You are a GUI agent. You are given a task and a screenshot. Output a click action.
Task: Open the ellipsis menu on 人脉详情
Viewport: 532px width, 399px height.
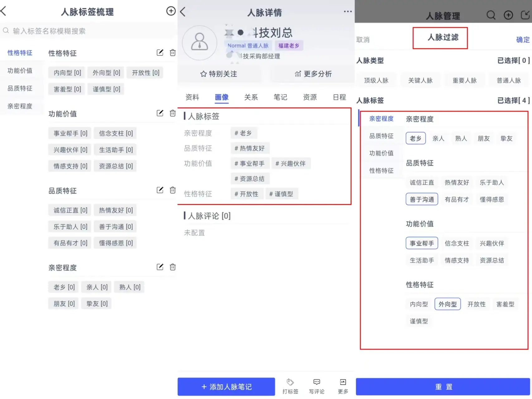(x=347, y=11)
